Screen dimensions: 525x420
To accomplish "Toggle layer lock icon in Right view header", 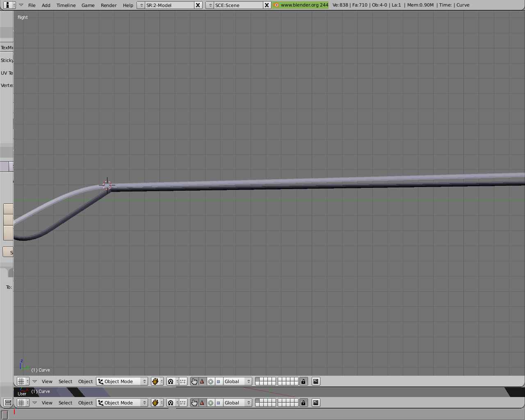I will pos(304,381).
